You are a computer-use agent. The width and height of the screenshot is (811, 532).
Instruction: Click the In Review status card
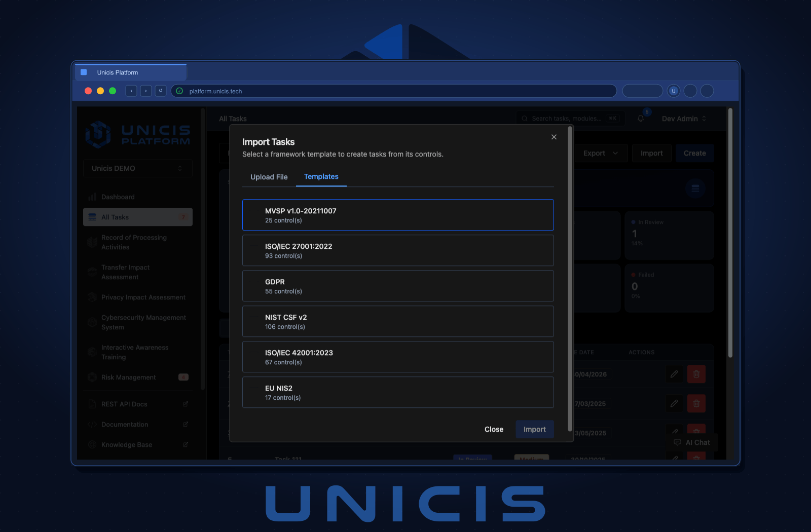click(x=669, y=236)
